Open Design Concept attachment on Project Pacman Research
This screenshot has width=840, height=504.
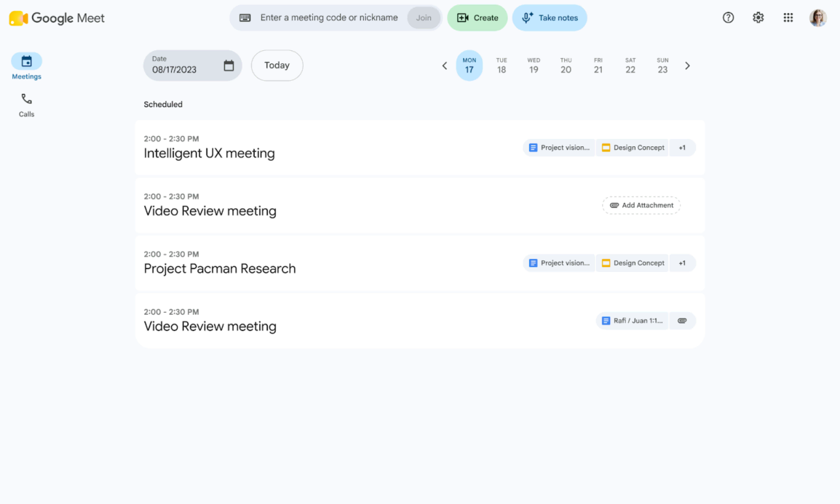tap(633, 263)
